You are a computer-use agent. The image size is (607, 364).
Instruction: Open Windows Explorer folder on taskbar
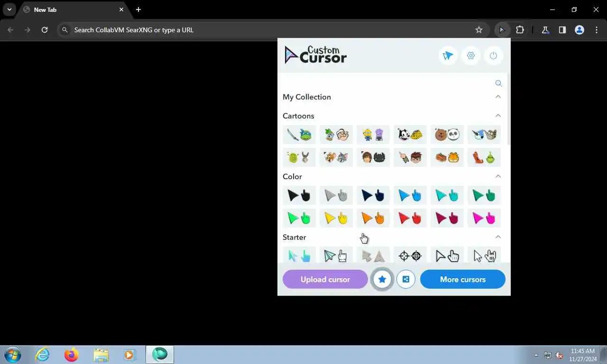pos(101,355)
